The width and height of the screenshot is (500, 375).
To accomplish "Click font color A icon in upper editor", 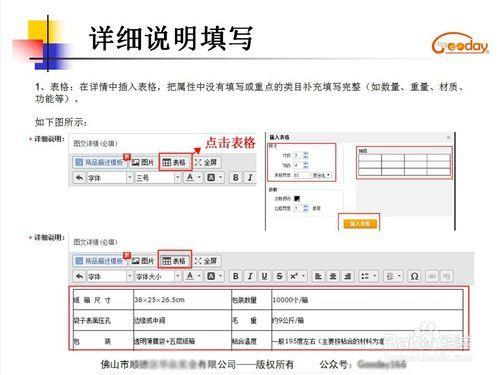I will (190, 177).
